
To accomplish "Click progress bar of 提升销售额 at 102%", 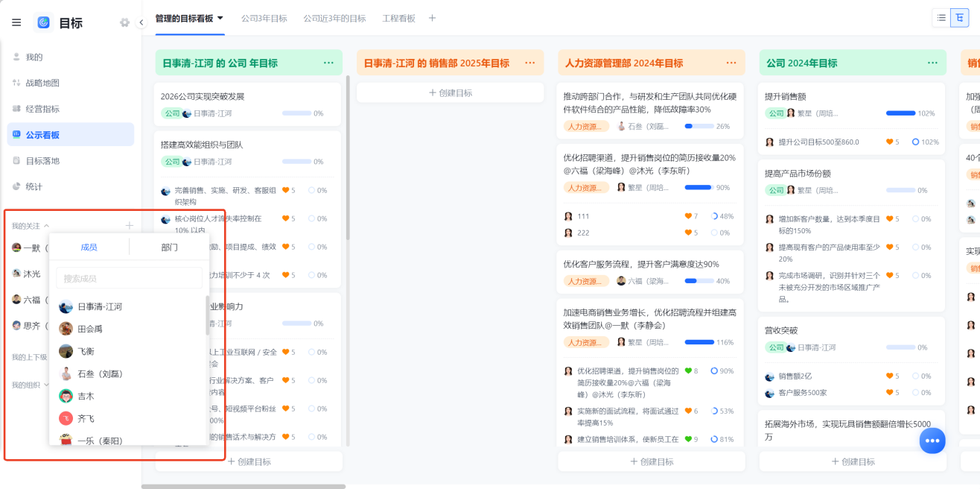I will coord(900,113).
